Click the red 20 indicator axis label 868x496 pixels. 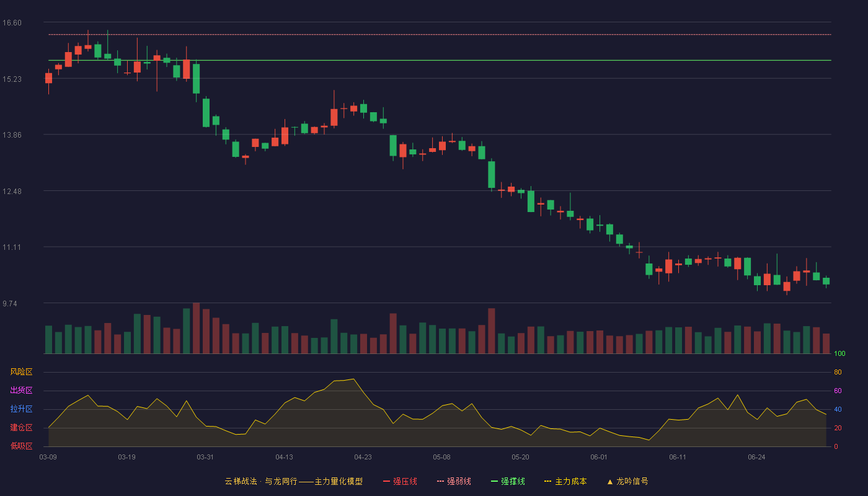[x=838, y=428]
